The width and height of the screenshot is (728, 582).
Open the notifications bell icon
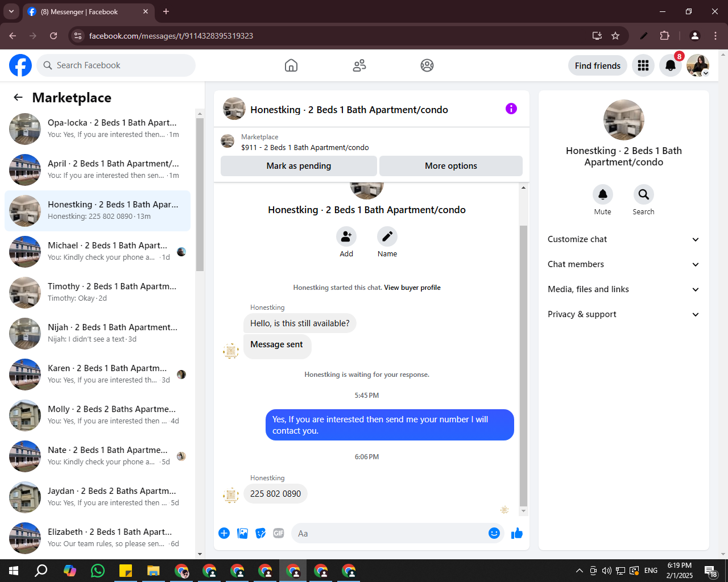[671, 65]
